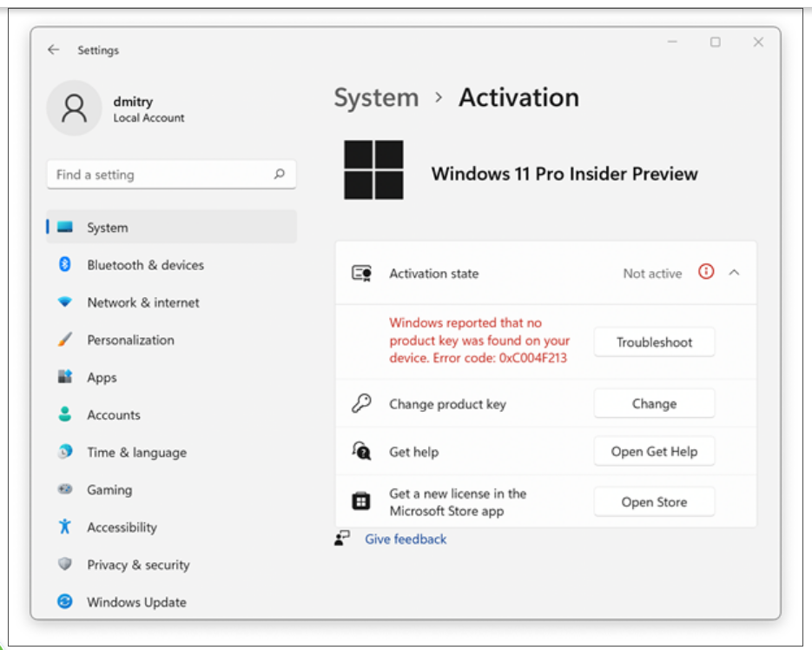Open Bluetooth & devices settings
This screenshot has height=650, width=812.
[x=145, y=265]
